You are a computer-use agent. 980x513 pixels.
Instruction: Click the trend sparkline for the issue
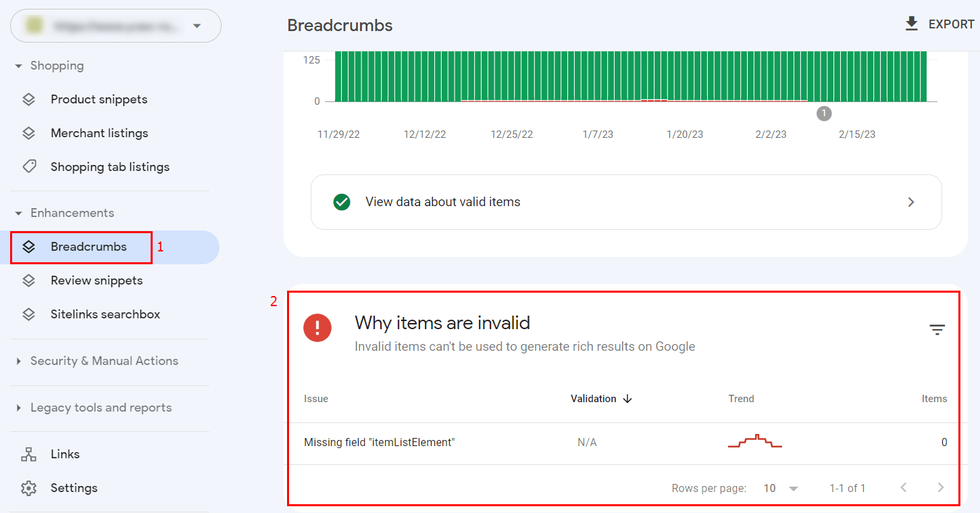[x=754, y=441]
